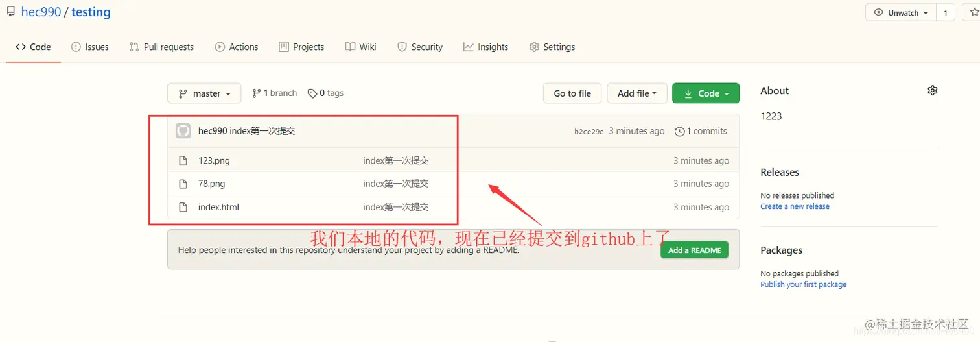Image resolution: width=980 pixels, height=342 pixels.
Task: Click the Wiki tab book icon
Action: 350,47
